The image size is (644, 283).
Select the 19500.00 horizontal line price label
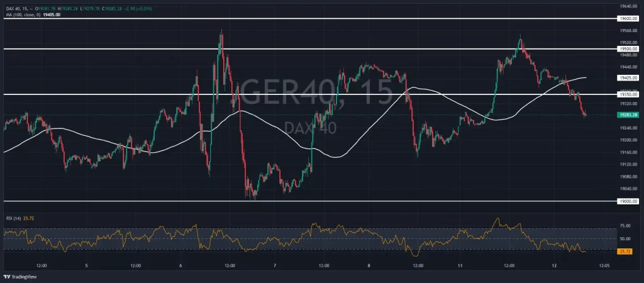pos(629,48)
